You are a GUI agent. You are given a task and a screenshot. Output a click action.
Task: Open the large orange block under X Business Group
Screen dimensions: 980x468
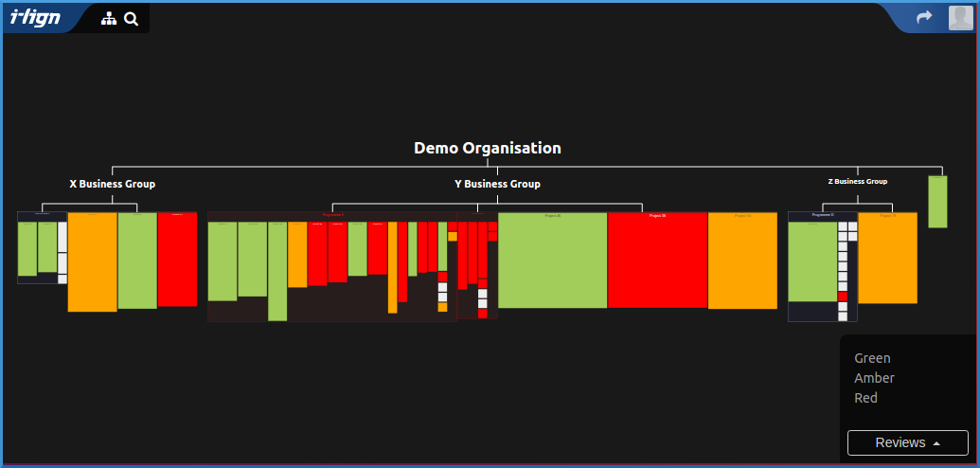click(92, 261)
